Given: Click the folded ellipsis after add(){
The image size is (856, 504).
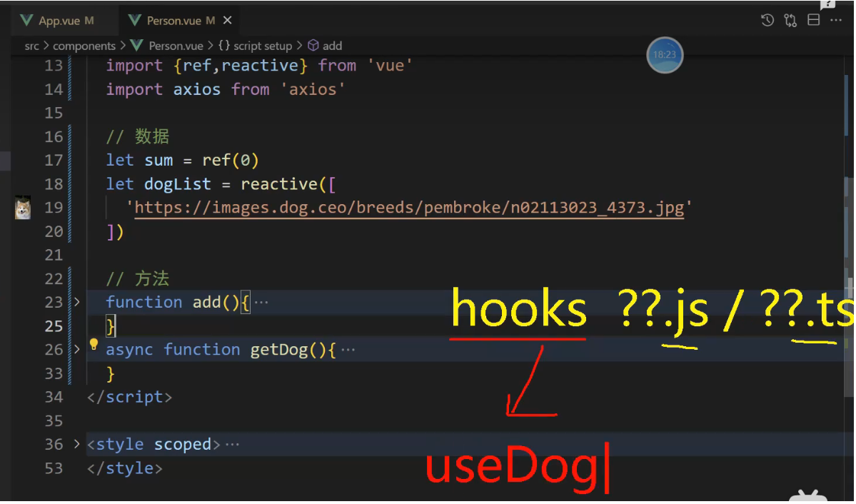Looking at the screenshot, I should [261, 303].
